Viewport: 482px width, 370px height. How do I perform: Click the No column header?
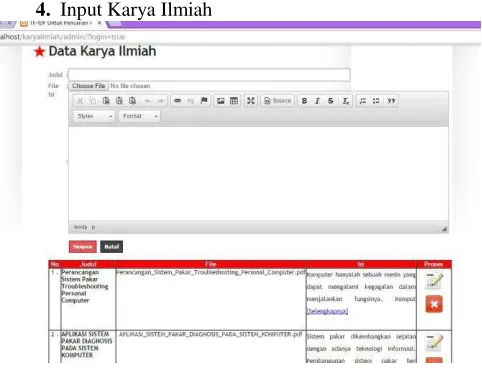pos(55,264)
